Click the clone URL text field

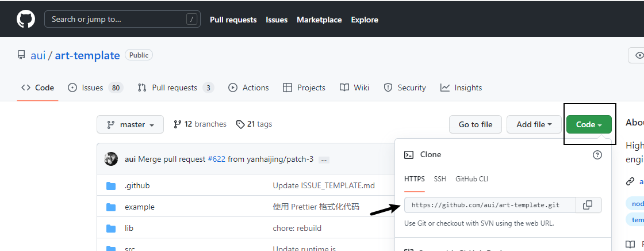490,205
